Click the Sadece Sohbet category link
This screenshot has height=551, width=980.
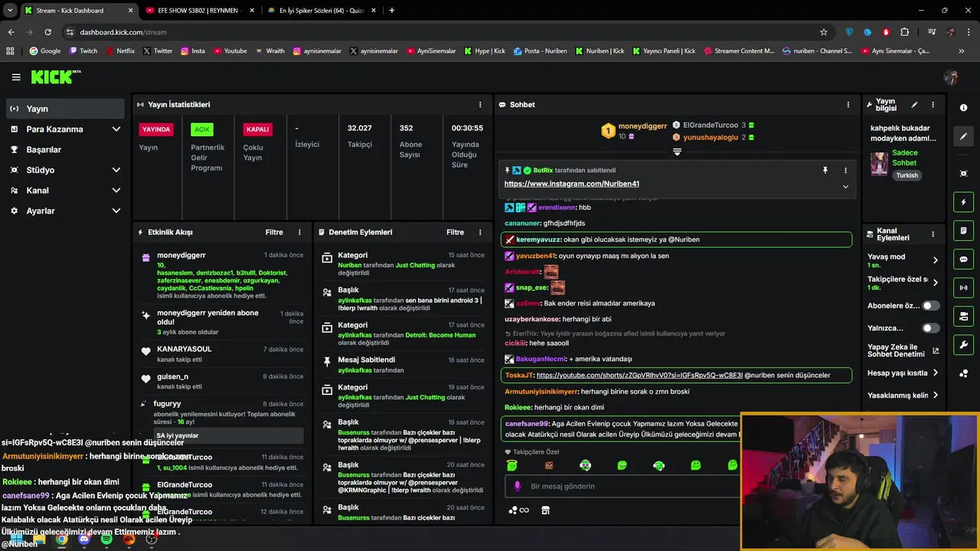pos(904,158)
